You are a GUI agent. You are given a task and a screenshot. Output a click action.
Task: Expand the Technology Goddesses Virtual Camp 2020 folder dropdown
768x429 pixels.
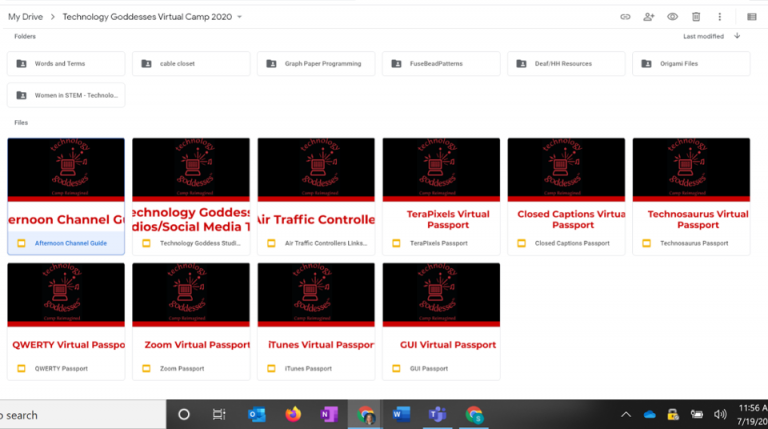240,17
